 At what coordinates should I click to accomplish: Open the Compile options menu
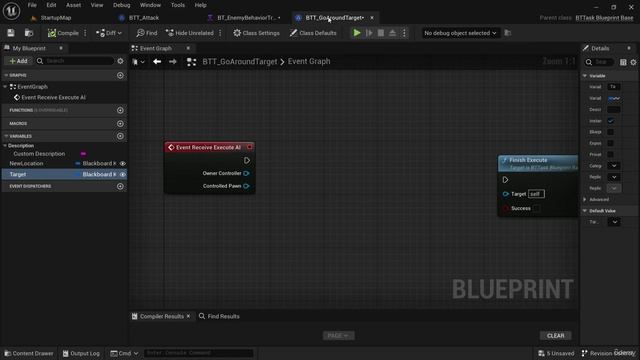(85, 33)
